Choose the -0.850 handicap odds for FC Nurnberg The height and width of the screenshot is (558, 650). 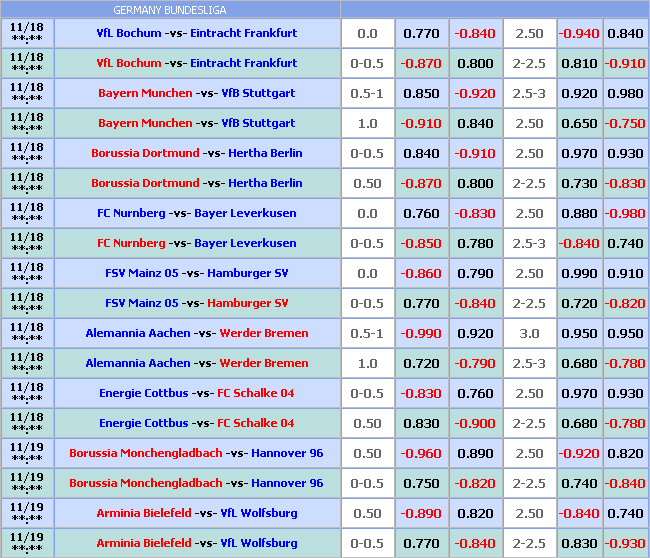click(421, 243)
